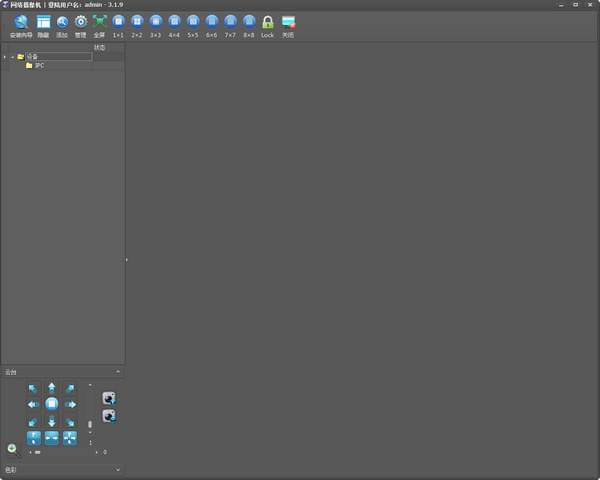Select the 8×8 grid layout
Viewport: 600px width, 480px height.
pyautogui.click(x=249, y=22)
